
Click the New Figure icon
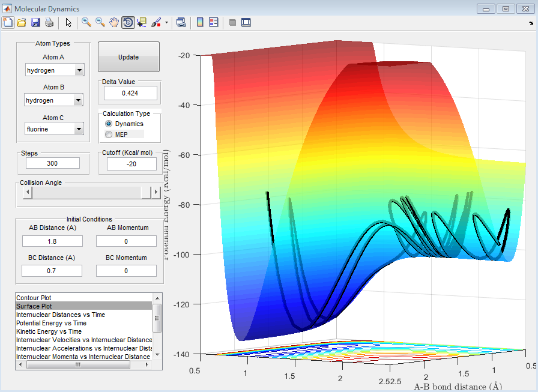(8, 22)
